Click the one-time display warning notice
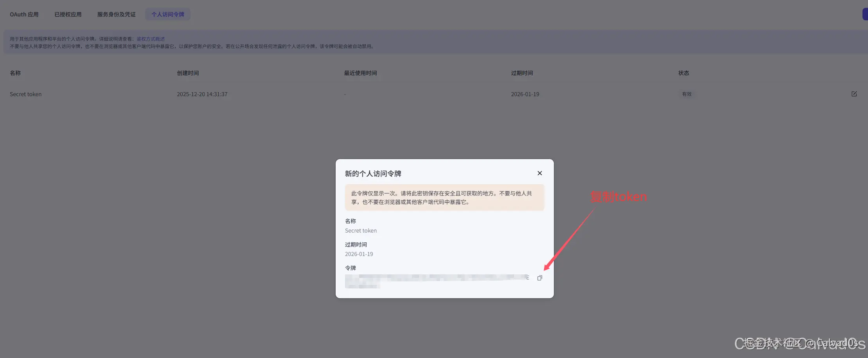The width and height of the screenshot is (868, 358). [445, 197]
